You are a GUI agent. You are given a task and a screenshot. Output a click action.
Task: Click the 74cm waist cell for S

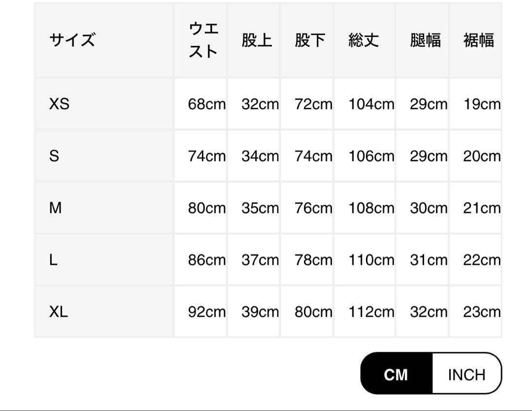tap(200, 156)
